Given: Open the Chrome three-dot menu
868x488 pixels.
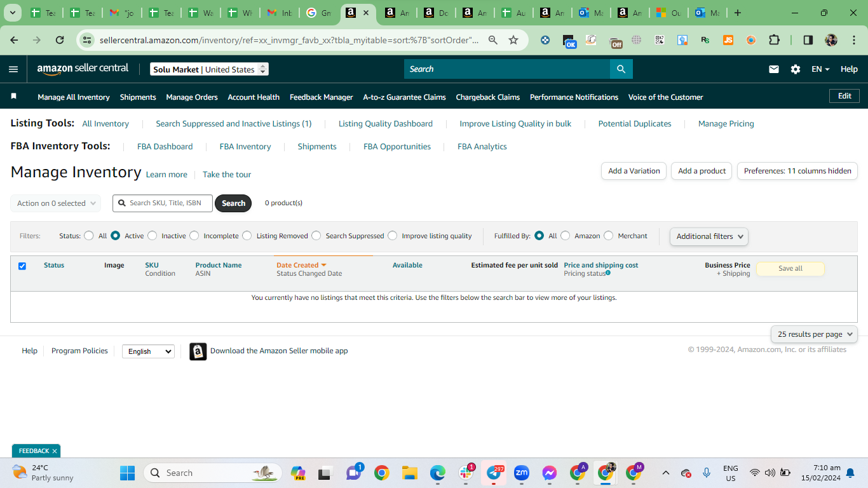Looking at the screenshot, I should coord(853,40).
